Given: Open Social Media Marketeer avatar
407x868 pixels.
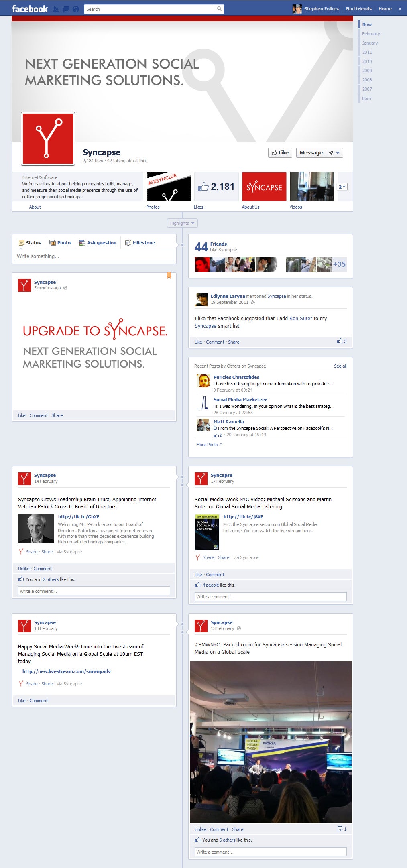Looking at the screenshot, I should tap(203, 403).
